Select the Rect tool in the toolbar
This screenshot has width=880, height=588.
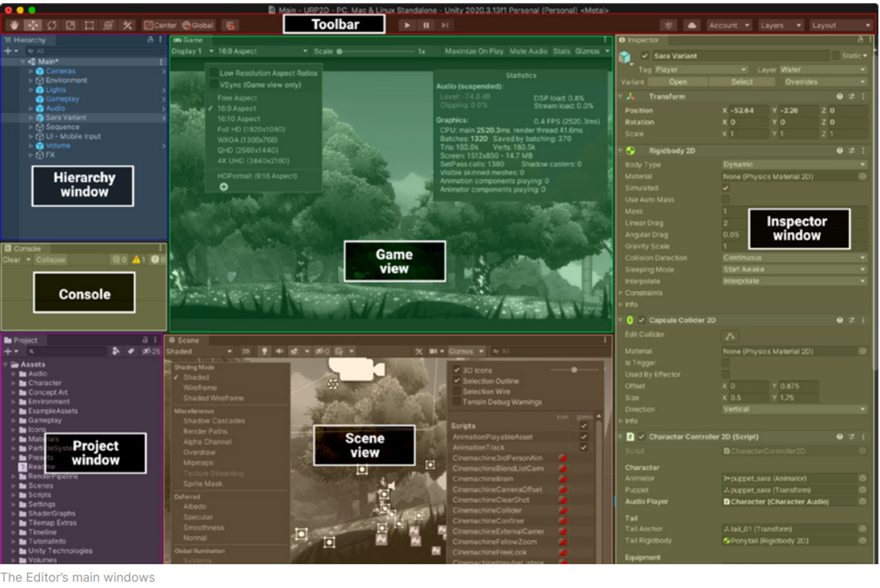(x=90, y=25)
